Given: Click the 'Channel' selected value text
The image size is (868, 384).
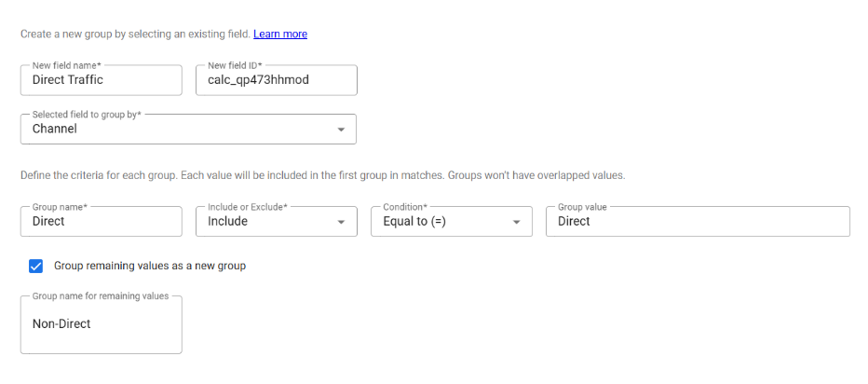Looking at the screenshot, I should 55,130.
